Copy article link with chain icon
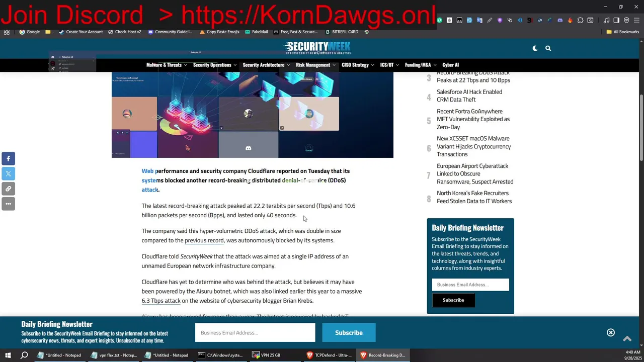Viewport: 644px width, 362px height. (x=8, y=189)
